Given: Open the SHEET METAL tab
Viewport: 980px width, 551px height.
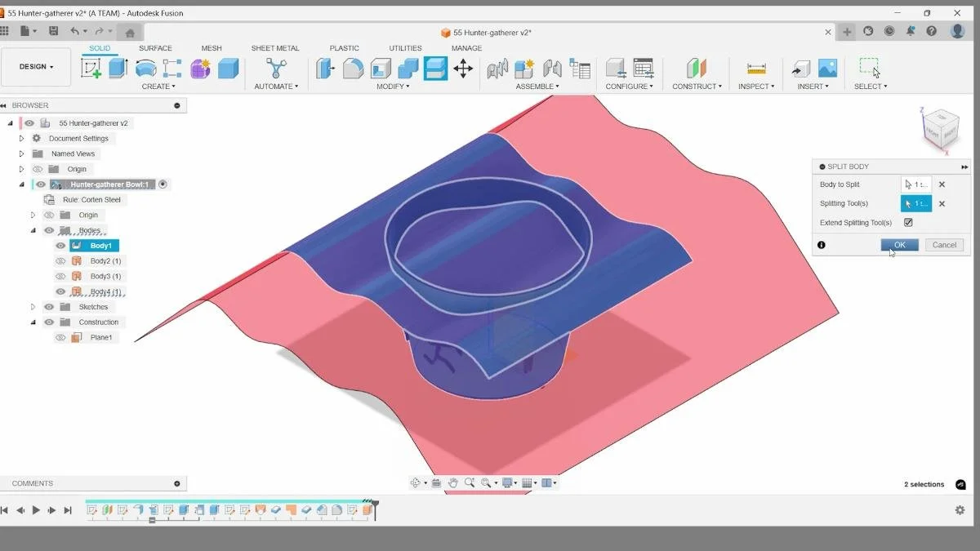Looking at the screenshot, I should [275, 48].
